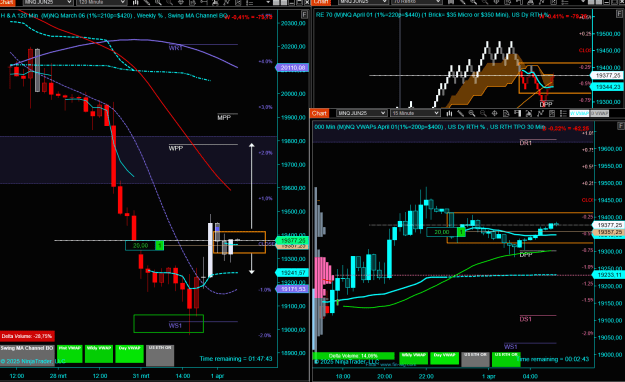Click the 22:00 label on VWAPs time axis
The width and height of the screenshot is (625, 382).
pyautogui.click(x=426, y=376)
